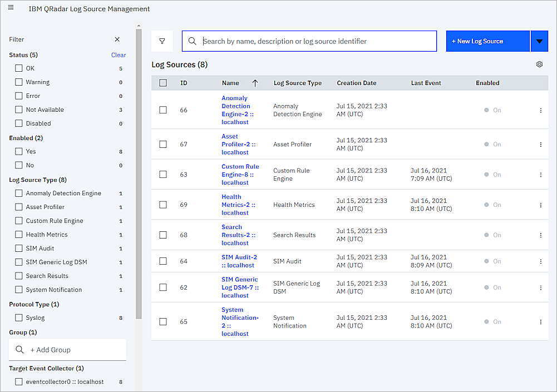Image resolution: width=557 pixels, height=392 pixels.
Task: Expand the New Log Source dropdown arrow
Action: pos(539,41)
